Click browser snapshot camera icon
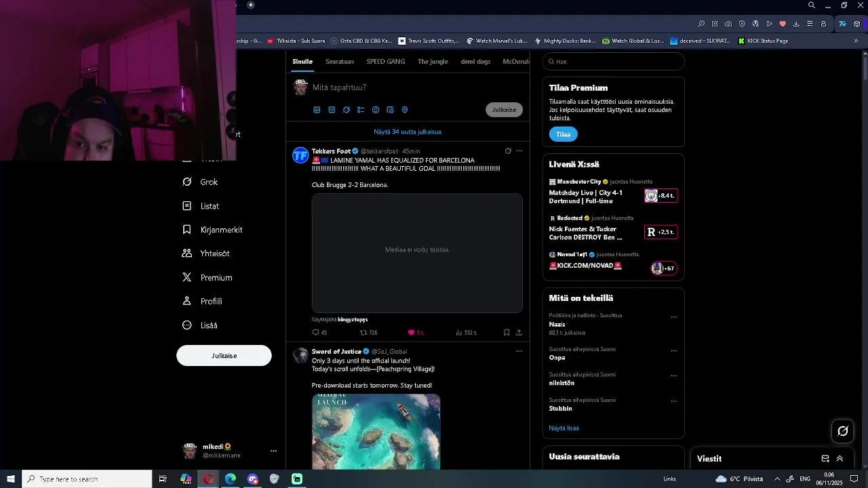Viewport: 868px width, 488px height. 728,24
